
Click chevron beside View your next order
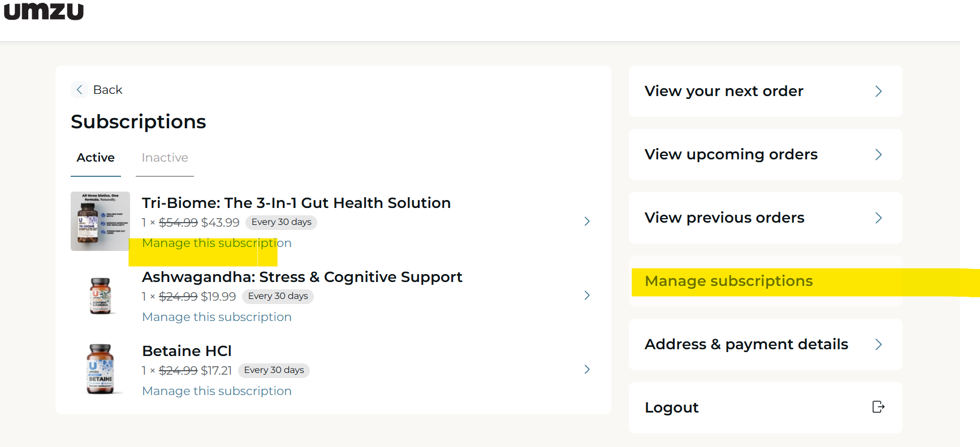click(878, 92)
